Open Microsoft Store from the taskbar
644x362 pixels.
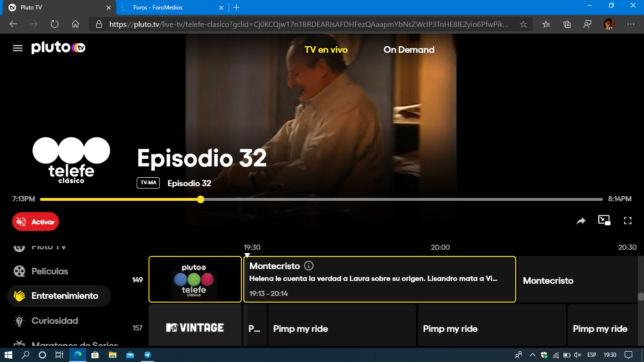coord(95,355)
